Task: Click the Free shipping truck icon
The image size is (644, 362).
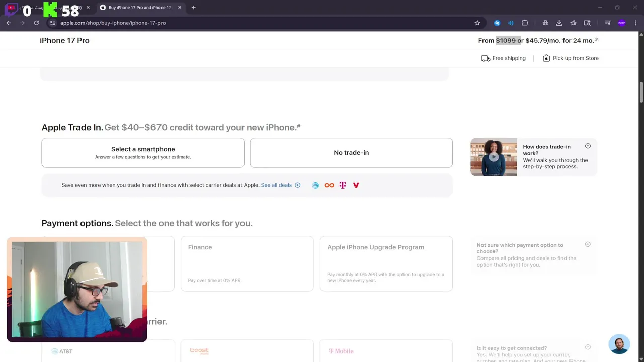Action: (x=486, y=58)
